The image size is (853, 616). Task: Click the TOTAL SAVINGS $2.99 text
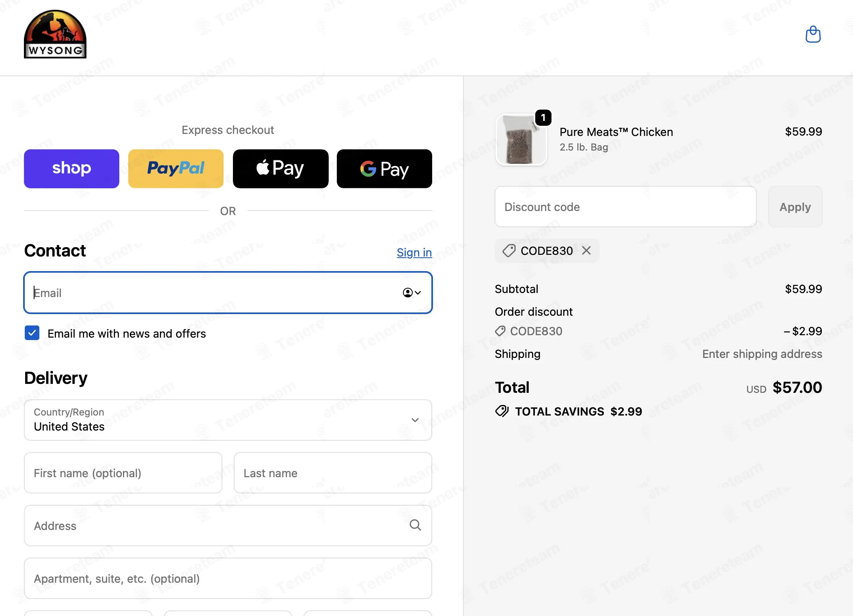point(579,411)
